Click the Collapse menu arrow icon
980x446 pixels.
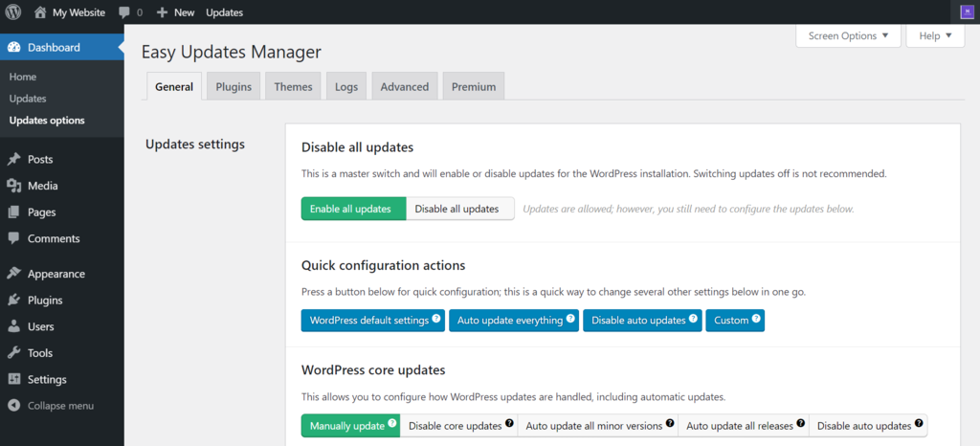13,406
